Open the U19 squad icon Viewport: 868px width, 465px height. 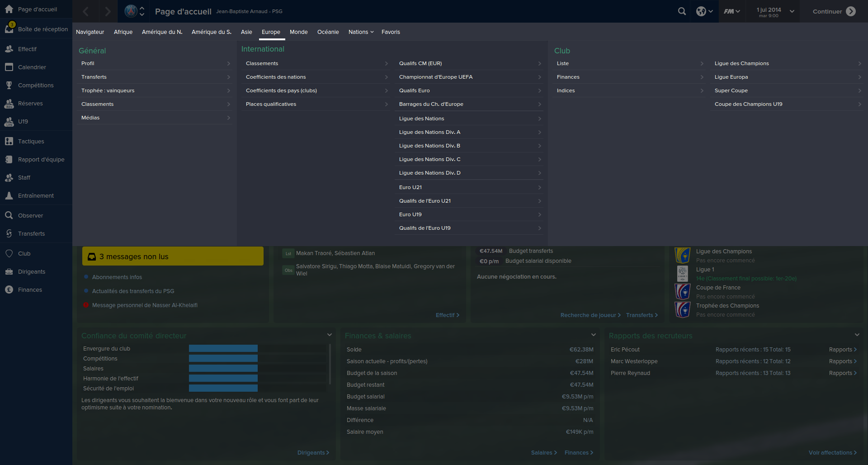point(9,122)
